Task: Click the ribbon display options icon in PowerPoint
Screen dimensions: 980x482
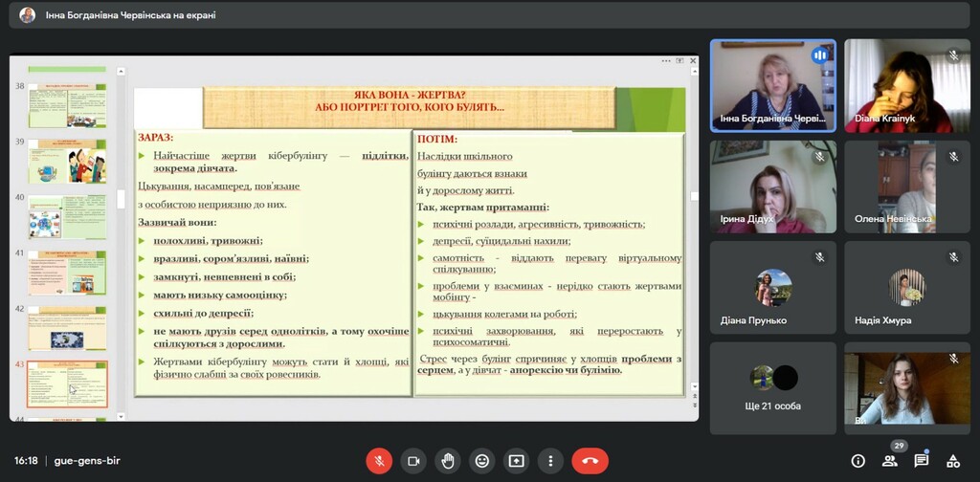Action: pos(679,60)
